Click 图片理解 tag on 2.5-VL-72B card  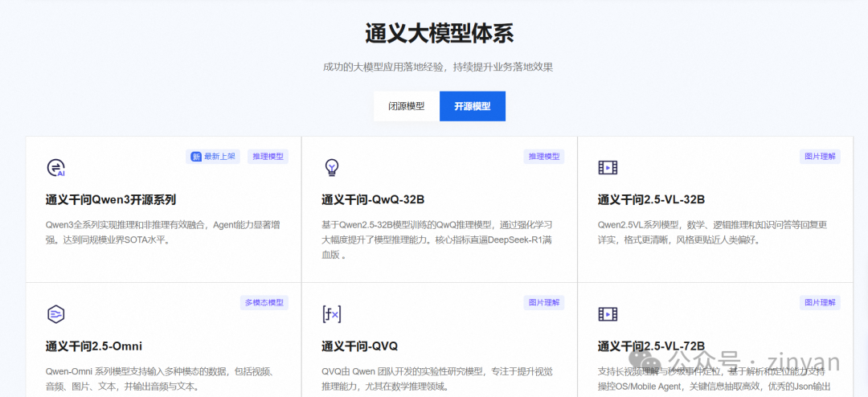click(x=820, y=303)
